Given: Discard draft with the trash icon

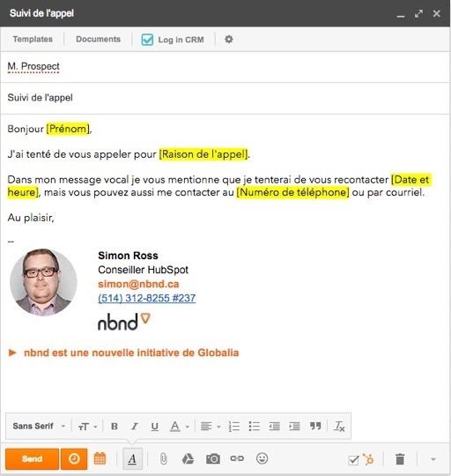Looking at the screenshot, I should point(400,459).
